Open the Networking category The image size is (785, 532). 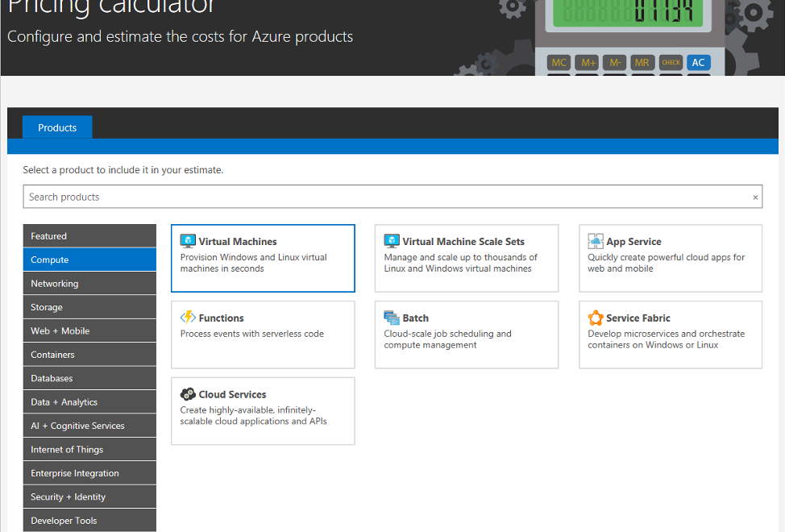[89, 283]
